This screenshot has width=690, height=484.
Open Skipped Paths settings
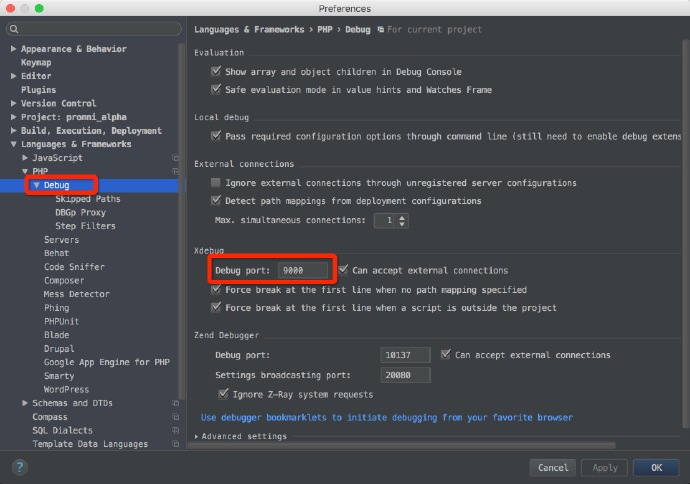click(x=88, y=199)
